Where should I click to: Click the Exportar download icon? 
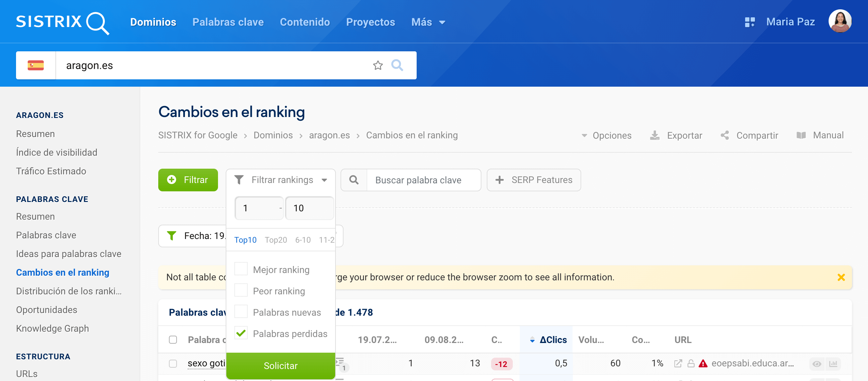654,135
